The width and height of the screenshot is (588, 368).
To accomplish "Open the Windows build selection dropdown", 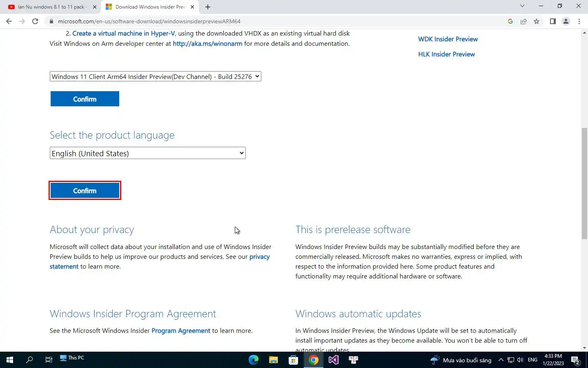I will [x=155, y=76].
